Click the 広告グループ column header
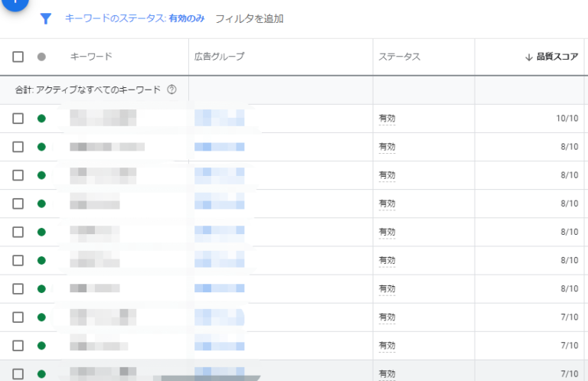588x381 pixels. 220,57
